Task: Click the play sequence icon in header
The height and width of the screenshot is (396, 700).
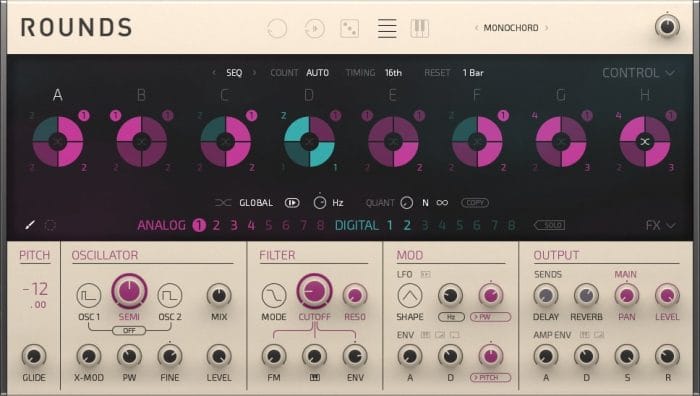Action: 314,29
